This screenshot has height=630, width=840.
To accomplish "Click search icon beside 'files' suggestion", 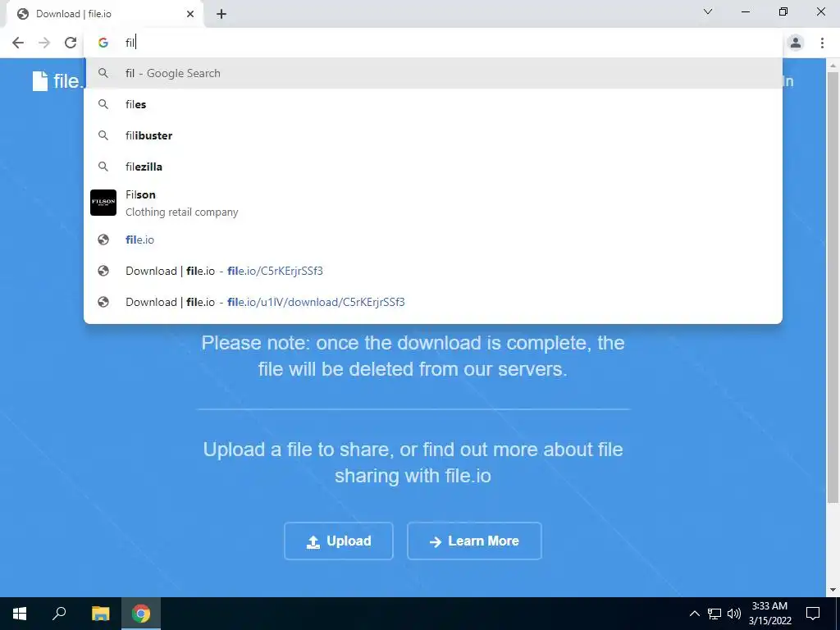I will [x=103, y=104].
